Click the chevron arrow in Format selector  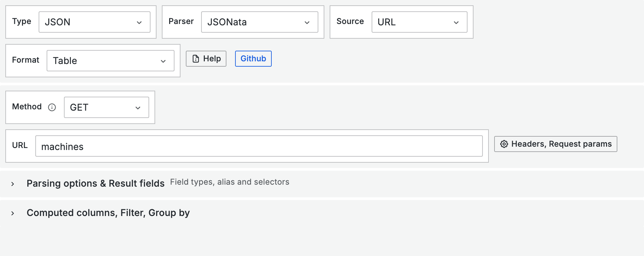pos(163,61)
